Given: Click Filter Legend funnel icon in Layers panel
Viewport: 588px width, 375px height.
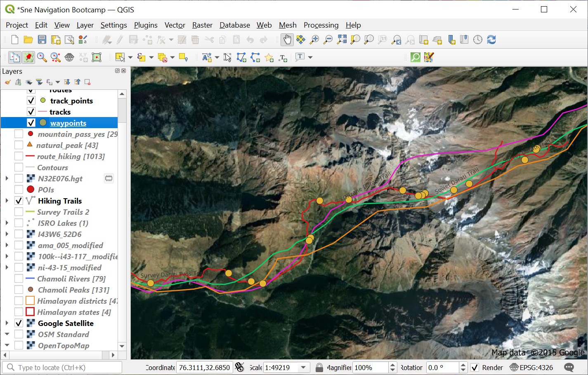Looking at the screenshot, I should (x=39, y=82).
